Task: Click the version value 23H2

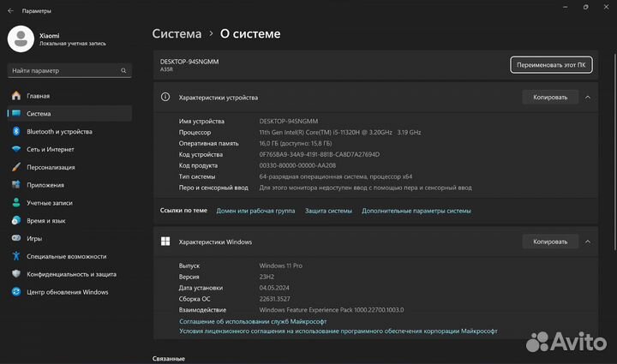Action: (267, 277)
